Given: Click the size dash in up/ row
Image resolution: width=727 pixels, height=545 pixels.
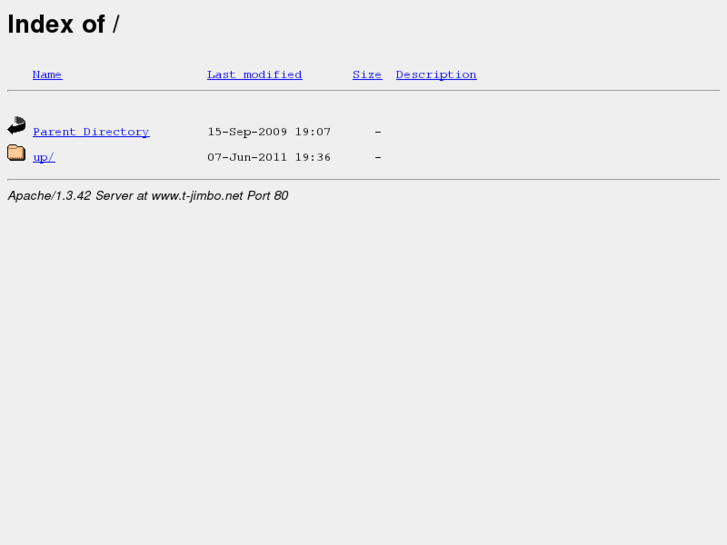Looking at the screenshot, I should pos(378,158).
